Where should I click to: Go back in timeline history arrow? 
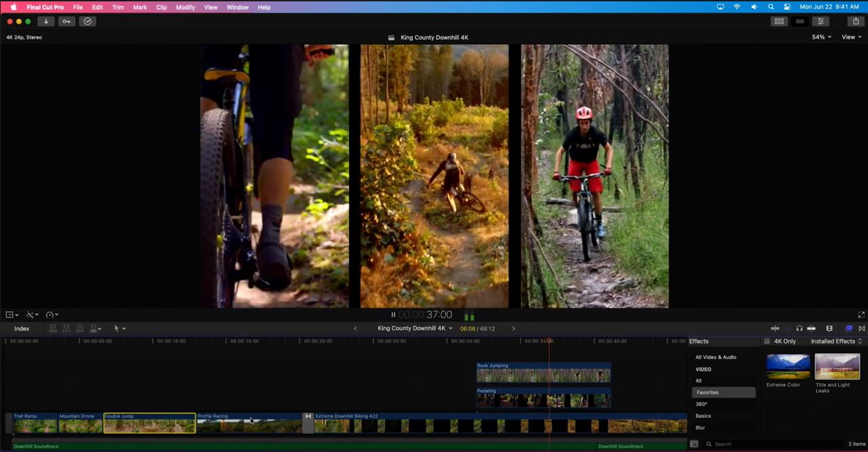[355, 329]
